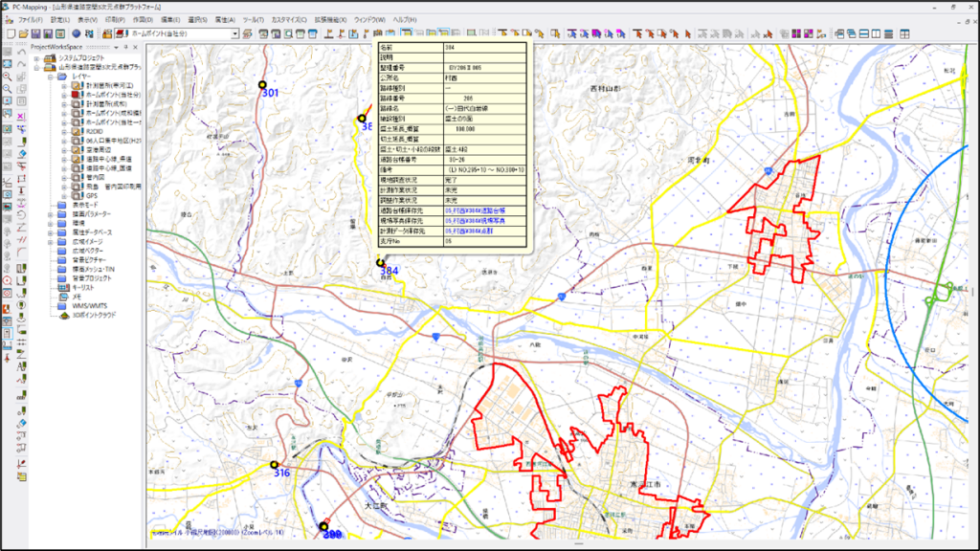Expand the 描画パラメーター tree node
Viewport: 980px width, 551px height.
51,214
